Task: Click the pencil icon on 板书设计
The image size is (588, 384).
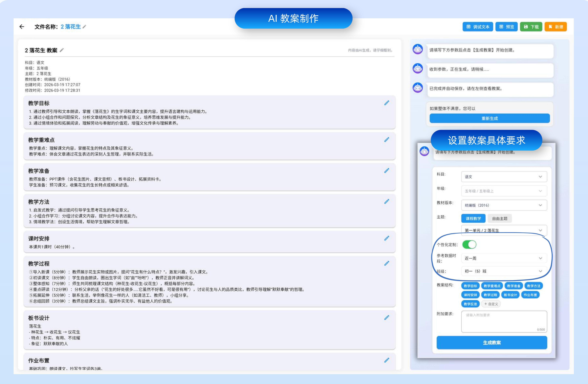Action: pos(387,318)
